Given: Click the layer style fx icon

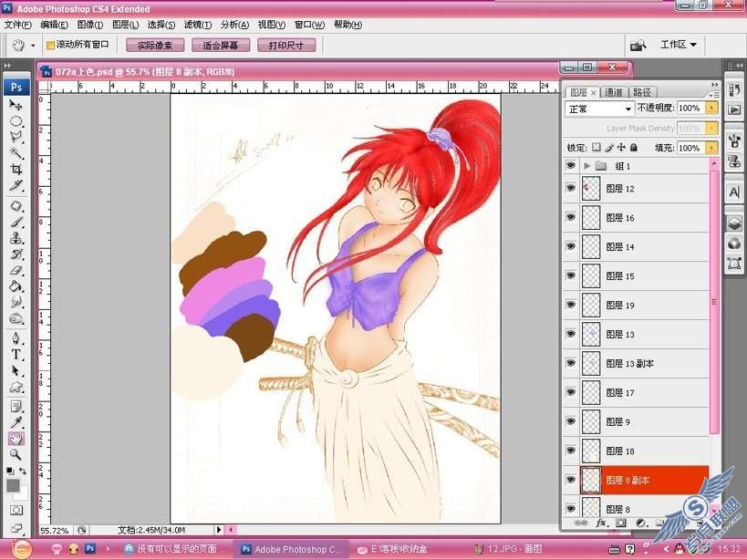Looking at the screenshot, I should click(x=601, y=523).
